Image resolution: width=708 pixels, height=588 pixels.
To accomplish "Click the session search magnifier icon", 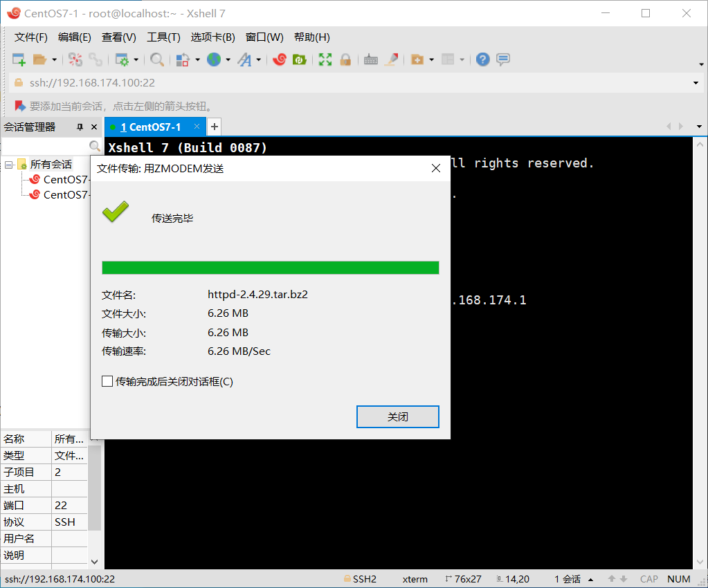I will [x=94, y=146].
